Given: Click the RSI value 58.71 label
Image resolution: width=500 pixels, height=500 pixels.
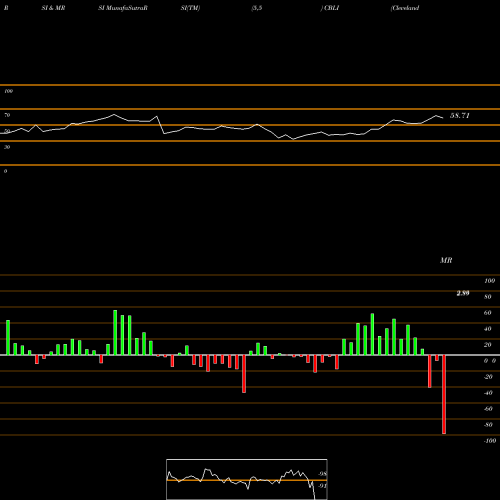Looking at the screenshot, I should 460,116.
